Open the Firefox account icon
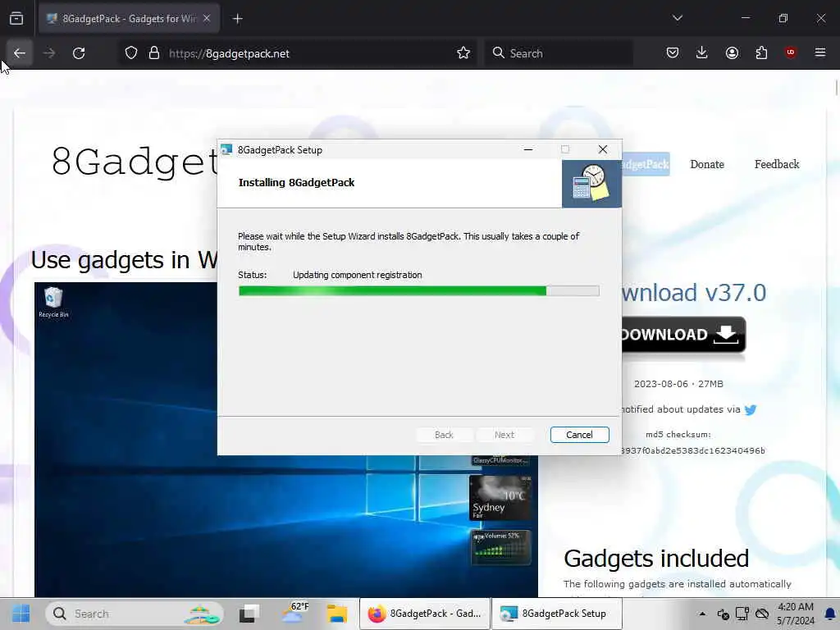Image resolution: width=840 pixels, height=630 pixels. [732, 52]
